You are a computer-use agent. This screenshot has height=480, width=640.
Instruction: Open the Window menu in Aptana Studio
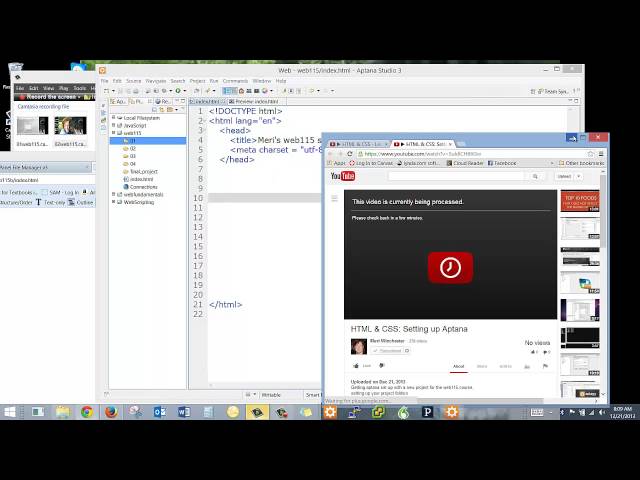[262, 81]
